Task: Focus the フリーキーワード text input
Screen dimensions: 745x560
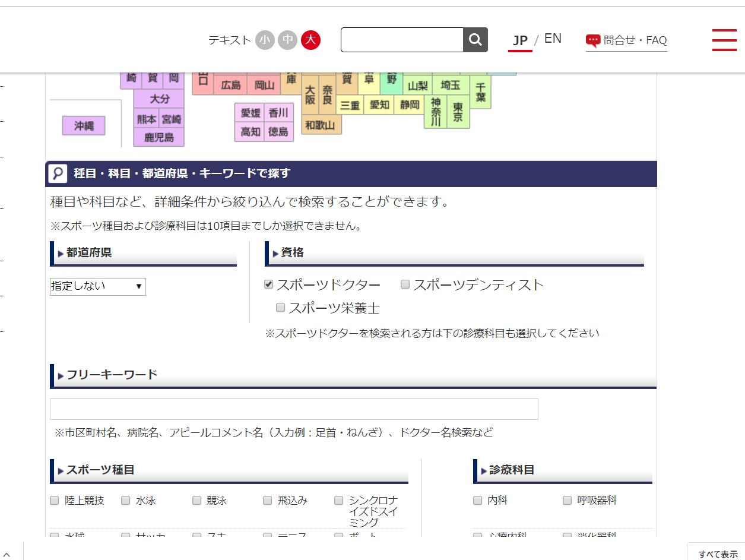Action: click(x=294, y=409)
